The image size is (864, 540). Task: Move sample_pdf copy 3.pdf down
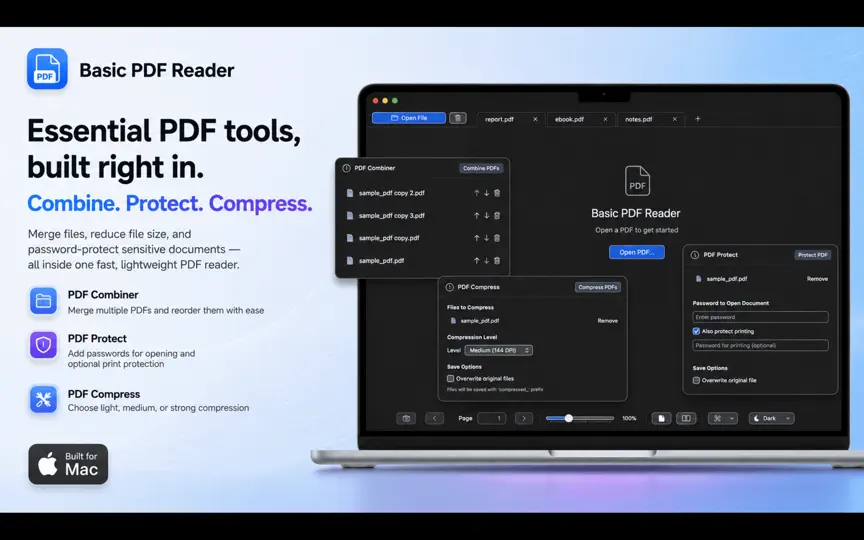487,215
